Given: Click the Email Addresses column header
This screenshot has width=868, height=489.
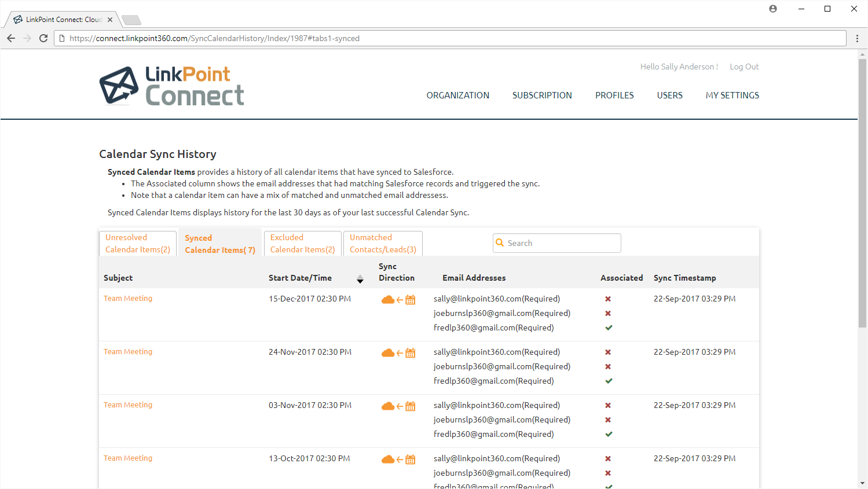Looking at the screenshot, I should tap(474, 278).
